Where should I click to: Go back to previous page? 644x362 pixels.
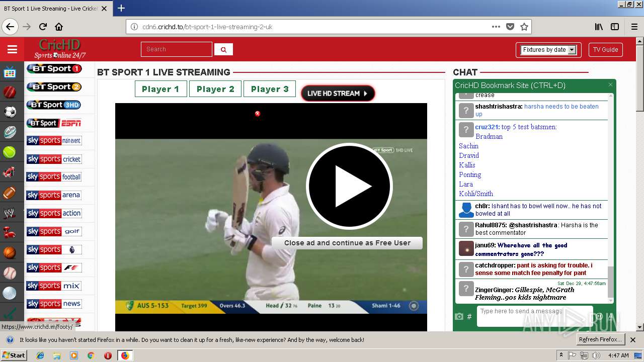tap(10, 27)
